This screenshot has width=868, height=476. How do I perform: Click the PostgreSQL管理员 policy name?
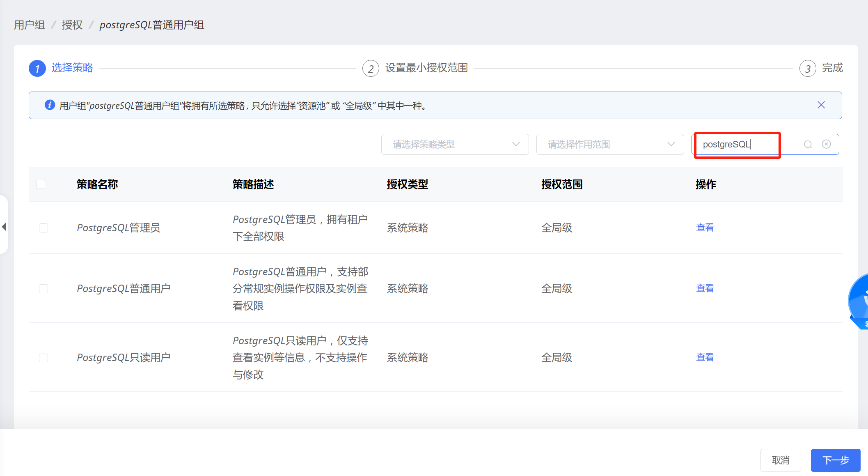(x=119, y=228)
